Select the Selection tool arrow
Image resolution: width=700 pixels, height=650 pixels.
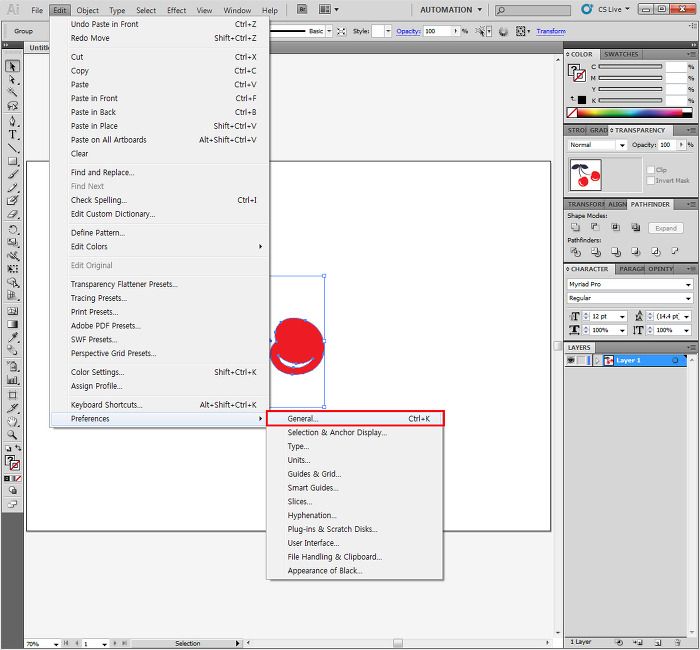(12, 67)
